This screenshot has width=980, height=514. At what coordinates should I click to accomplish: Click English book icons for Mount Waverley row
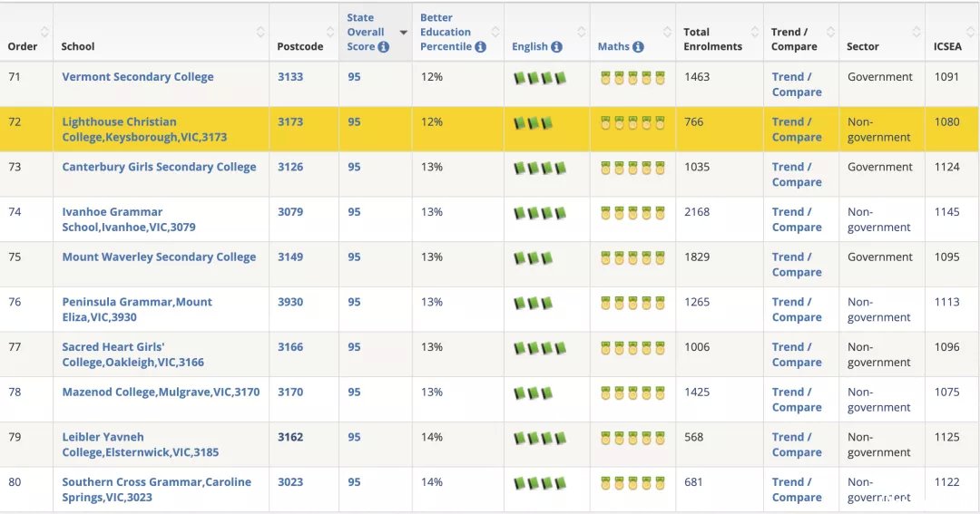click(534, 258)
